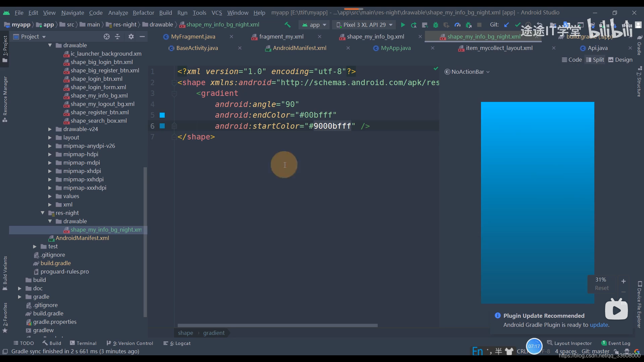This screenshot has width=644, height=362.
Task: Expand the test folder
Action: click(35, 246)
